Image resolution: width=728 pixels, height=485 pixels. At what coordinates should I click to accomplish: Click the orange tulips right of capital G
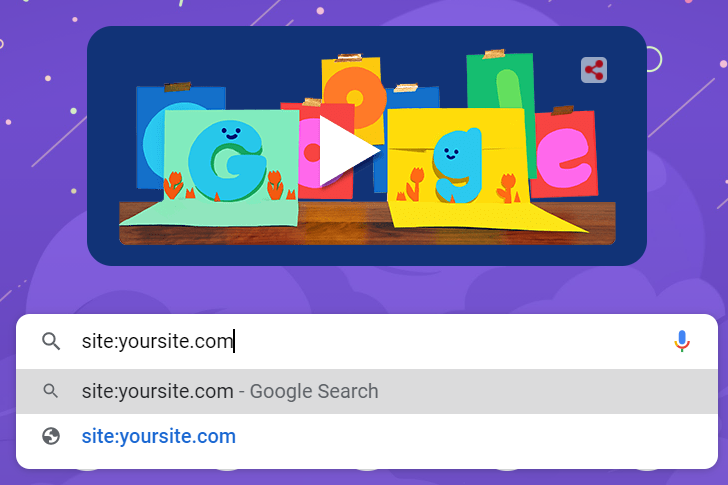(275, 184)
